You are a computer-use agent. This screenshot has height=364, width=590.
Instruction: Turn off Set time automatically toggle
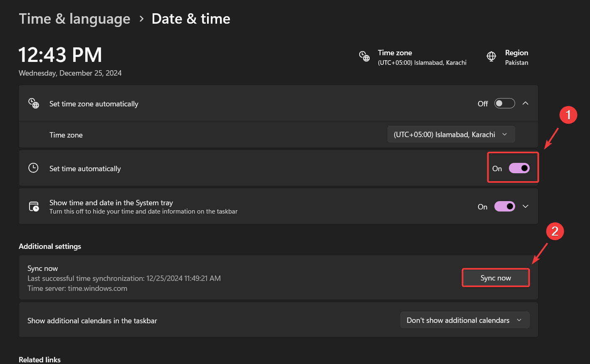tap(519, 168)
